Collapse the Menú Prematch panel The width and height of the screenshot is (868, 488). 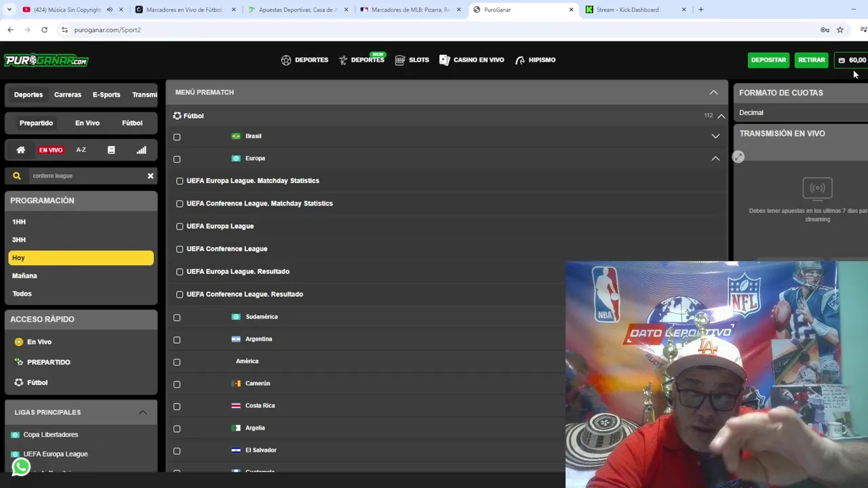coord(713,92)
